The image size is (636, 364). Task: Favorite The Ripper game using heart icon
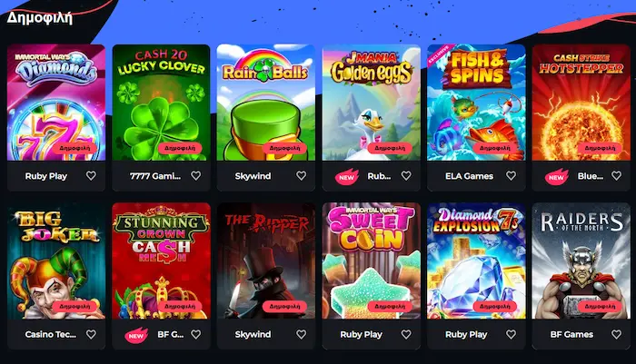[301, 334]
